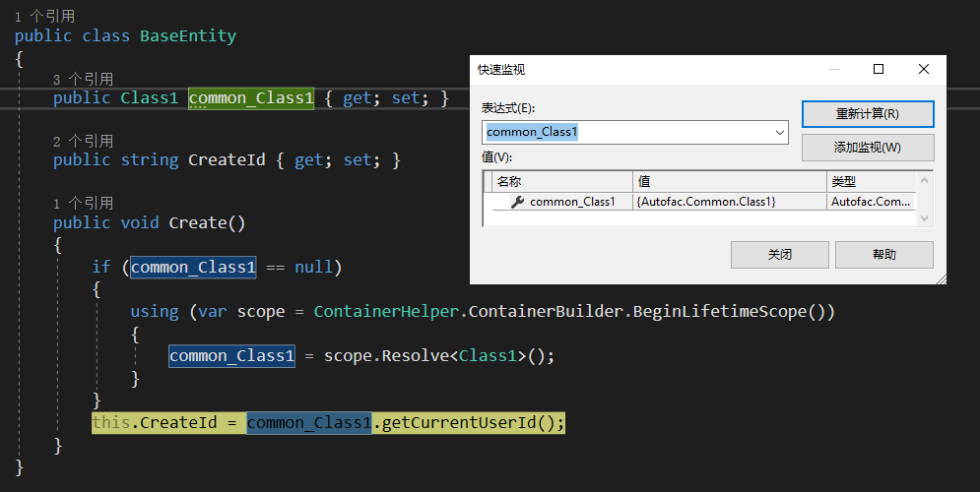Open the '3 个引用' CodeLens link
Image resolution: width=980 pixels, height=492 pixels.
(83, 79)
